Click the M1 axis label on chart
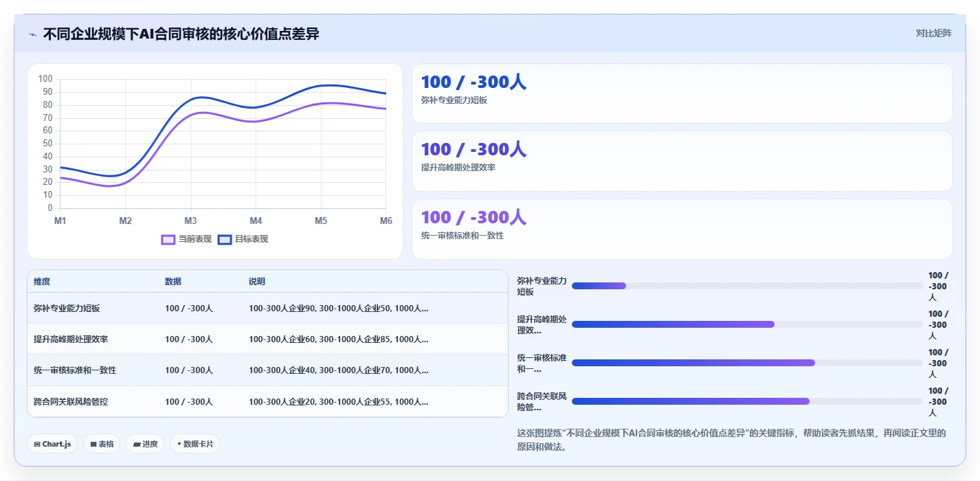 pos(60,221)
